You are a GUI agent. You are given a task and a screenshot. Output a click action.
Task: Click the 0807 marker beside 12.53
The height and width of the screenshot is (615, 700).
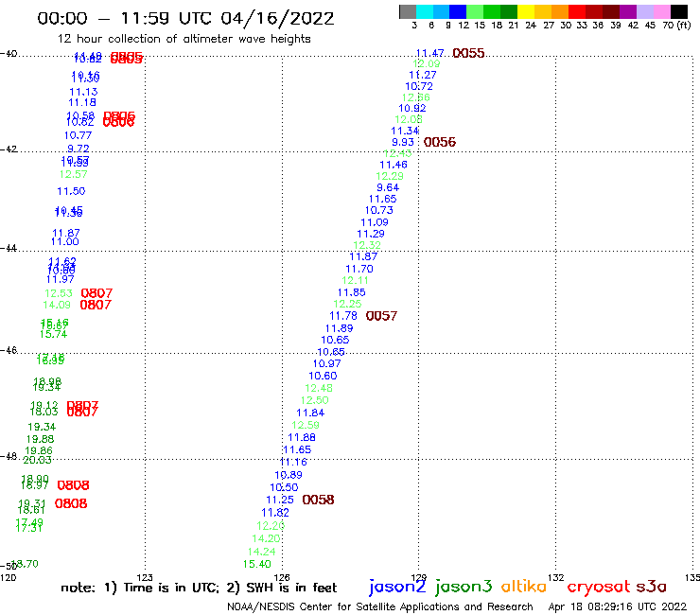[x=96, y=293]
